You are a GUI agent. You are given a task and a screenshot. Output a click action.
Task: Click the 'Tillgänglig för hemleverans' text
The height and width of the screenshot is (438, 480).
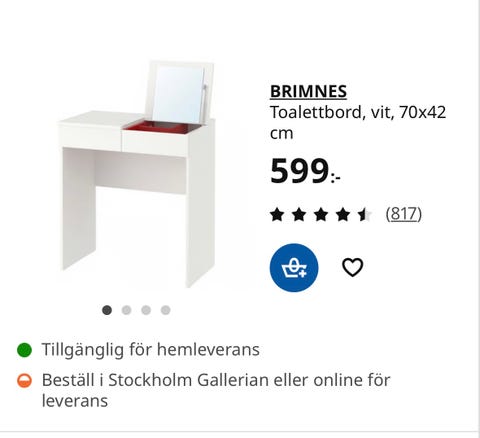coord(151,350)
